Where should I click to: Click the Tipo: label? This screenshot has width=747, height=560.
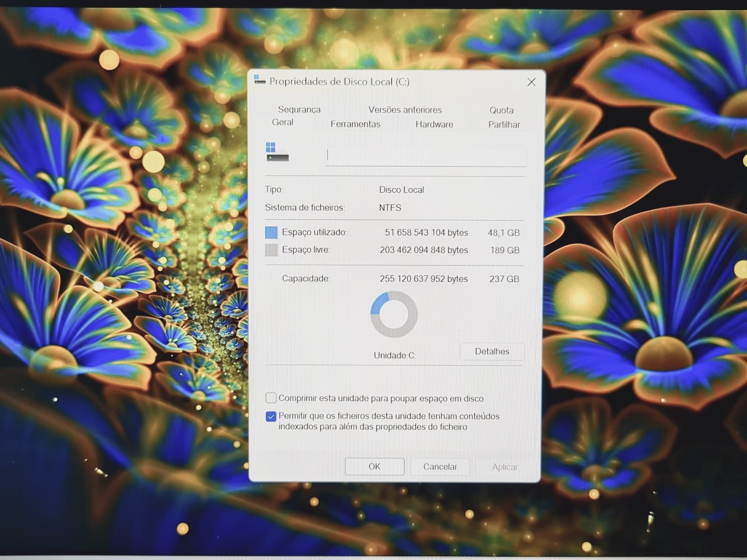[274, 189]
